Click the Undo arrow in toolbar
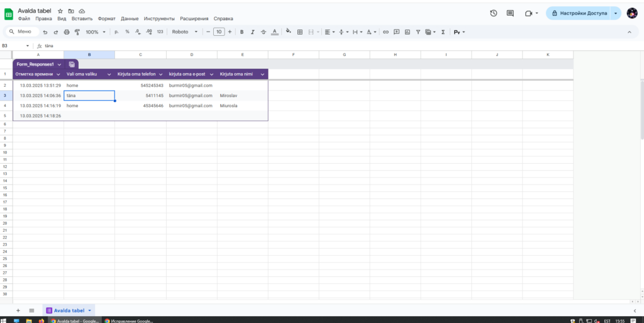 [x=45, y=31]
